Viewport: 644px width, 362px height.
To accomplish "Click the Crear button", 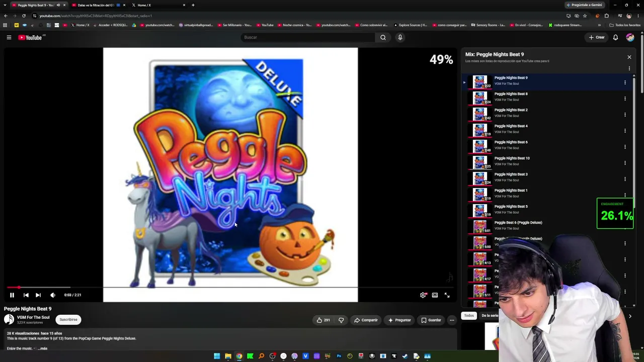I will (x=597, y=37).
